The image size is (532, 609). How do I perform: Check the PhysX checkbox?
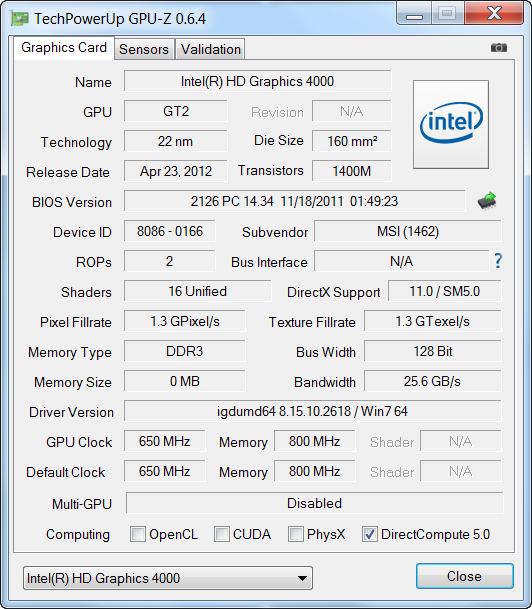click(296, 534)
